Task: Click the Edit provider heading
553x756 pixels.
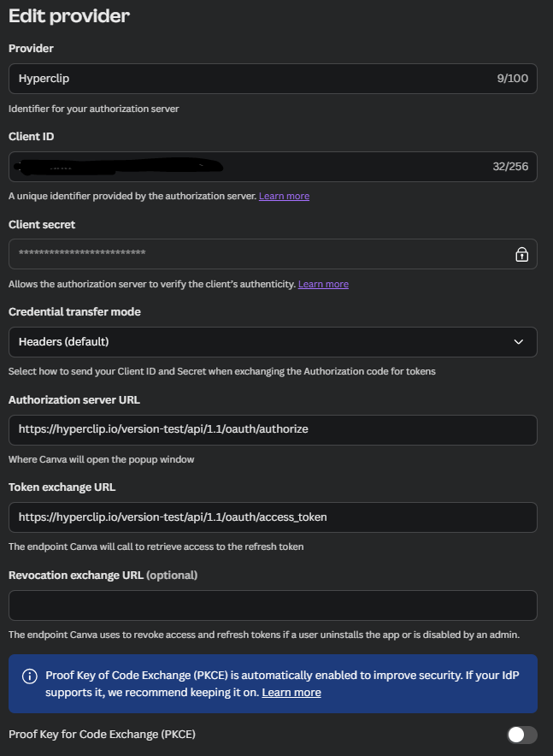Action: pos(69,16)
